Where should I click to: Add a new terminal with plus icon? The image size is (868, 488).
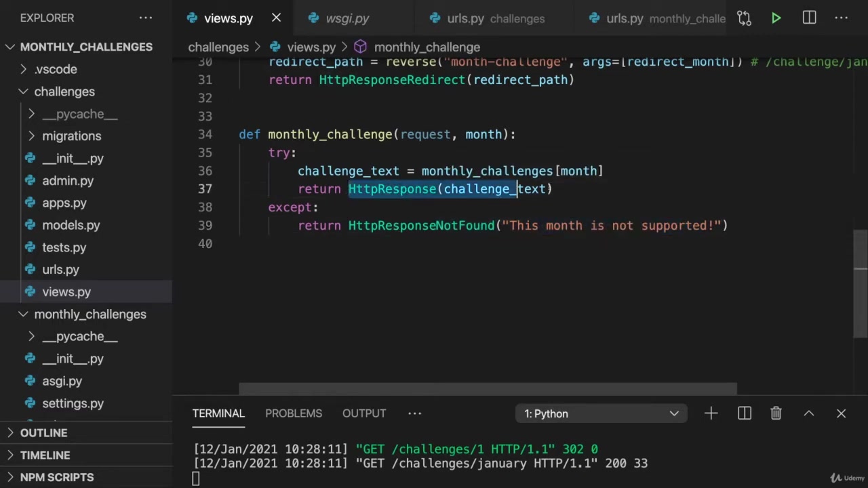point(711,413)
